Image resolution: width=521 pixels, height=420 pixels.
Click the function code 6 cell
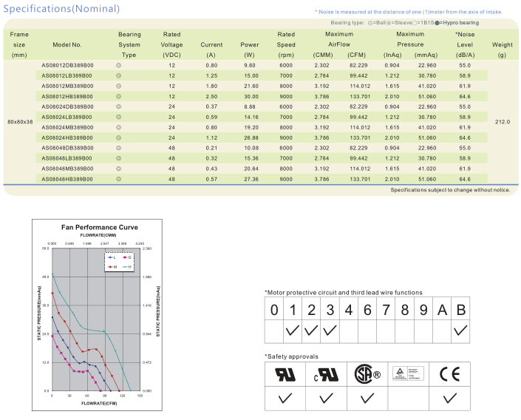pos(367,309)
